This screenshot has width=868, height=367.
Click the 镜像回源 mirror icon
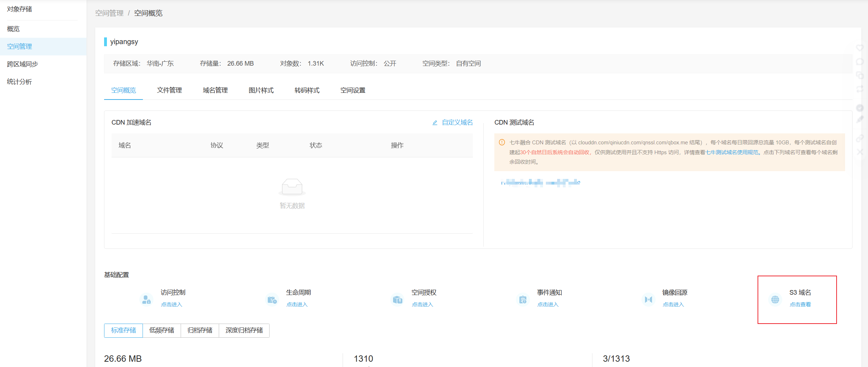point(648,300)
